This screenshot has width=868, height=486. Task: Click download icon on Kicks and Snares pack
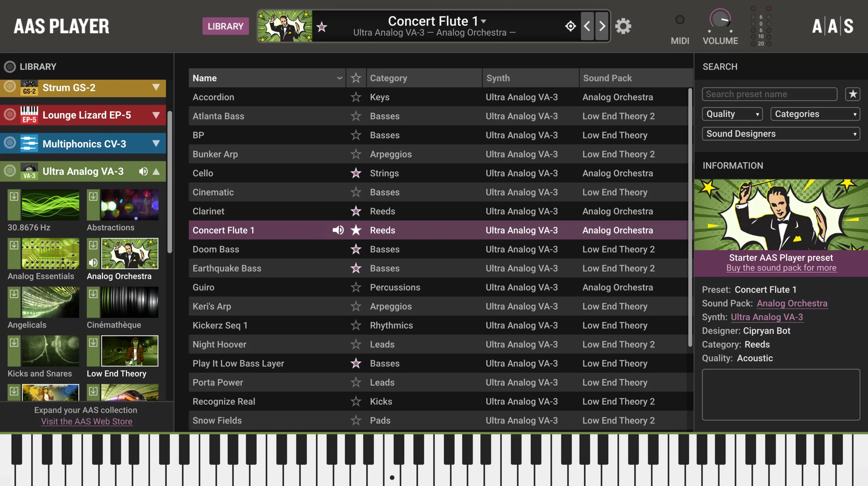click(x=14, y=342)
